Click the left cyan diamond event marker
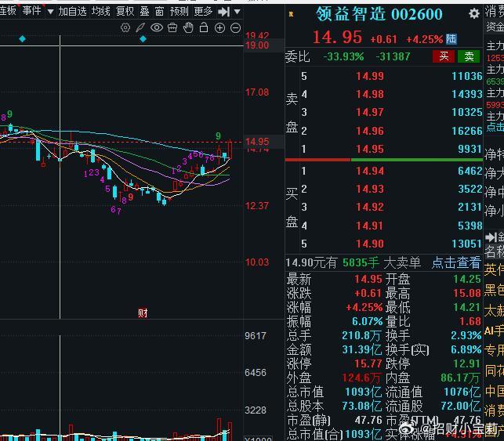The width and height of the screenshot is (504, 441). click(22, 39)
